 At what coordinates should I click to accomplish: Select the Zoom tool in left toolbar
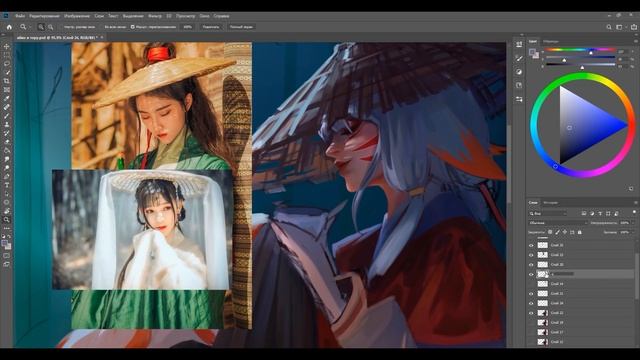point(7,220)
